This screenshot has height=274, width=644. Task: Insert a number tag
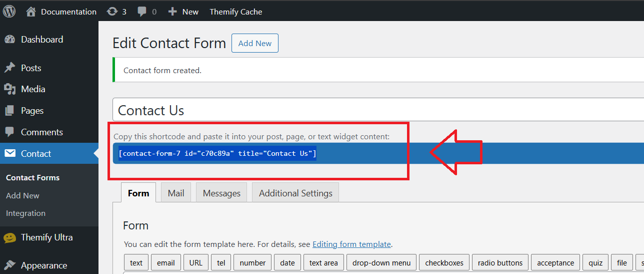point(252,262)
